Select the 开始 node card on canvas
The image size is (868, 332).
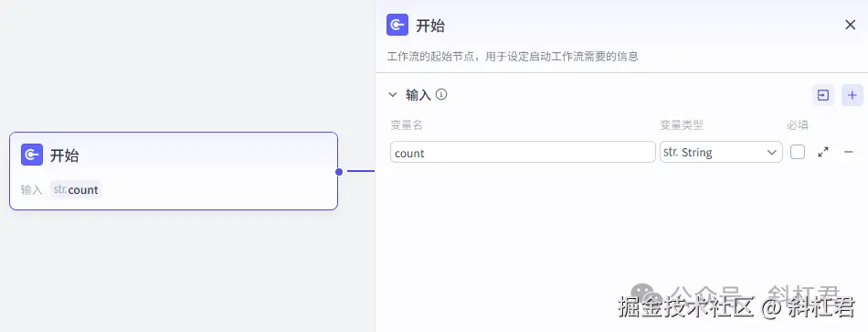174,171
